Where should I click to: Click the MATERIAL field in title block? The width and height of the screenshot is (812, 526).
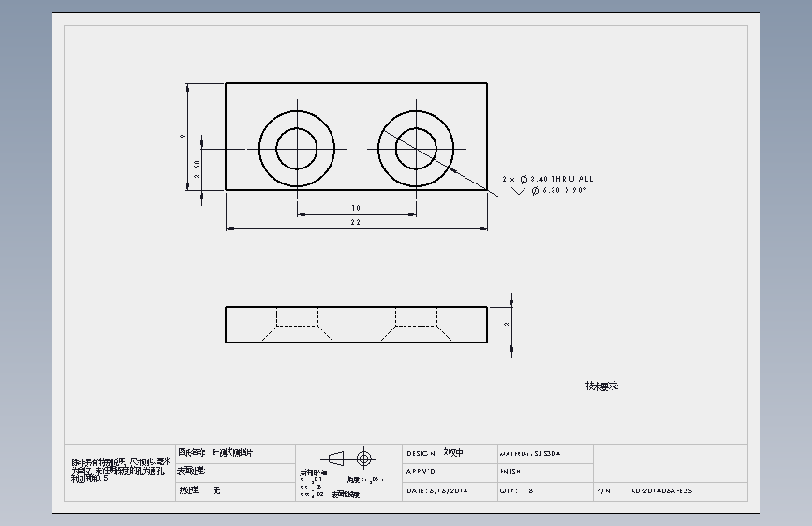(x=545, y=454)
